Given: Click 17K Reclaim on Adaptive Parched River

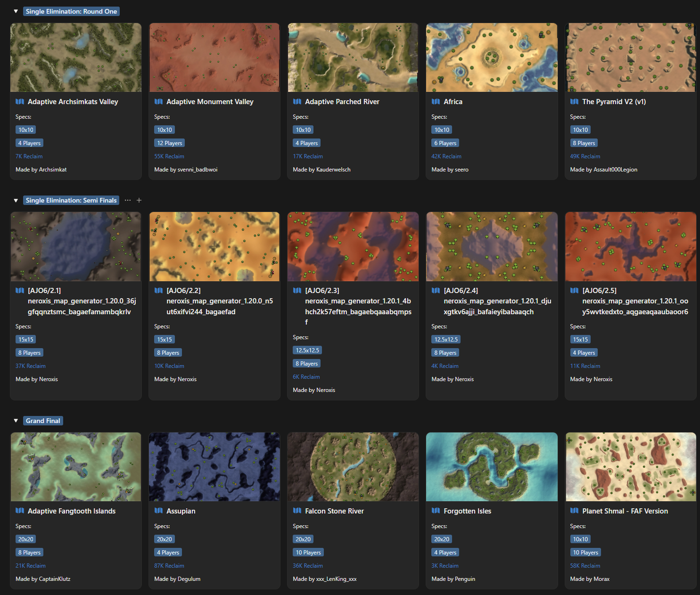Looking at the screenshot, I should point(308,156).
